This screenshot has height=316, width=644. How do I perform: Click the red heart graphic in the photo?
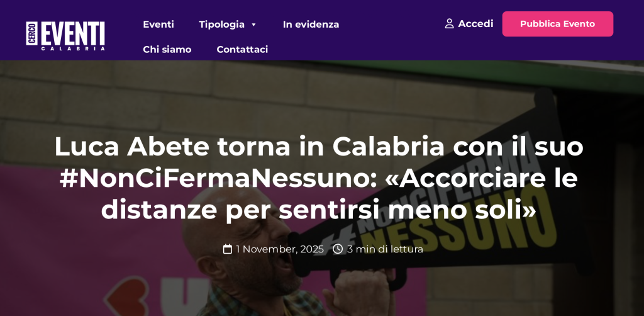click(x=126, y=296)
